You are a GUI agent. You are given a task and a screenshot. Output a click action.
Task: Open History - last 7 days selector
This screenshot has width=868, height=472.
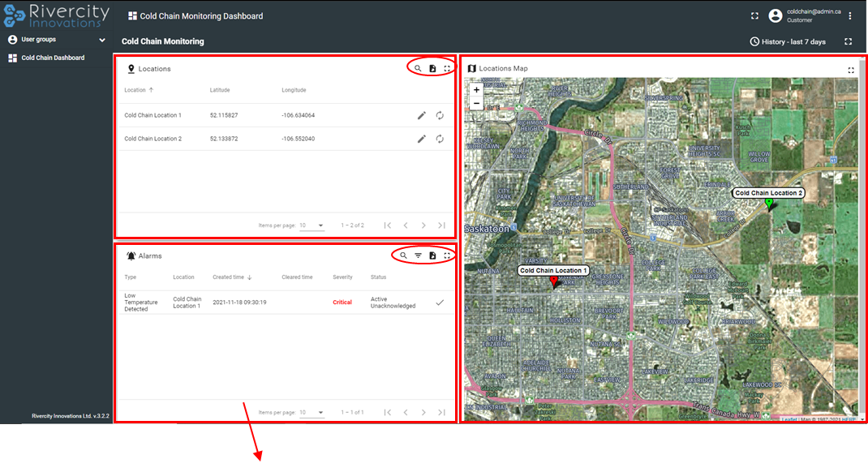[x=788, y=41]
